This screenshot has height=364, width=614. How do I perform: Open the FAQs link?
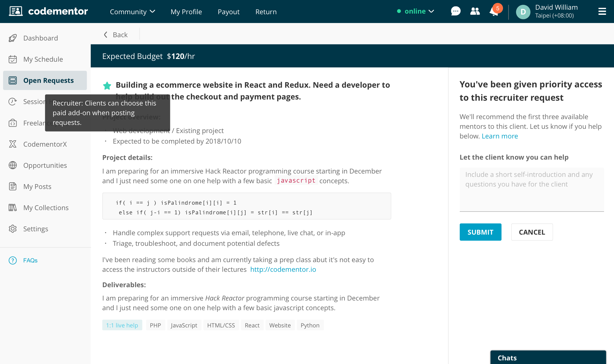[30, 260]
